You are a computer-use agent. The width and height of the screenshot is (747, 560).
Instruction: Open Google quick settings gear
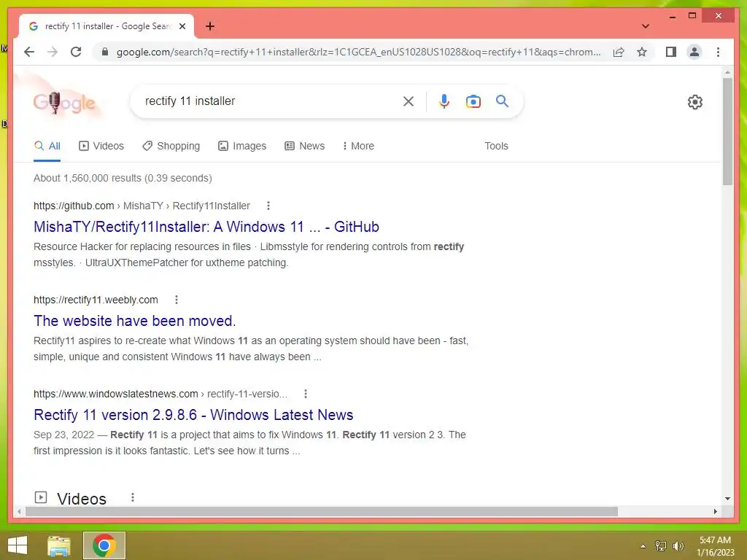pyautogui.click(x=694, y=101)
